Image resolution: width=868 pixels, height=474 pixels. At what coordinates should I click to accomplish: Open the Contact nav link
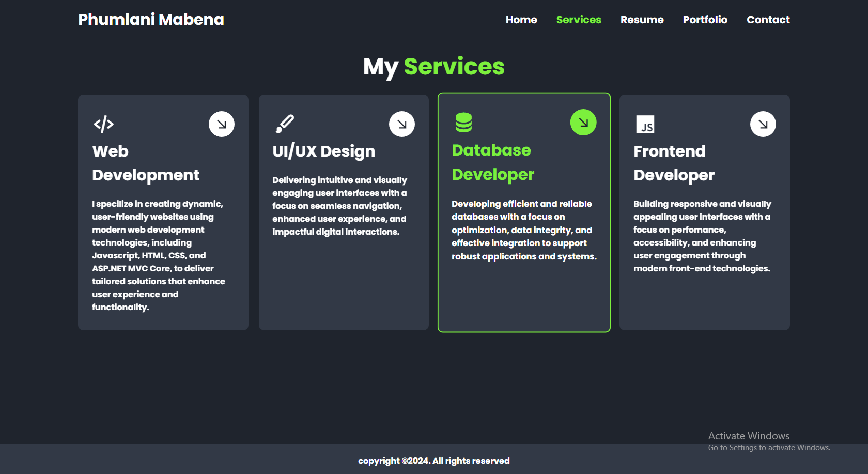[768, 20]
